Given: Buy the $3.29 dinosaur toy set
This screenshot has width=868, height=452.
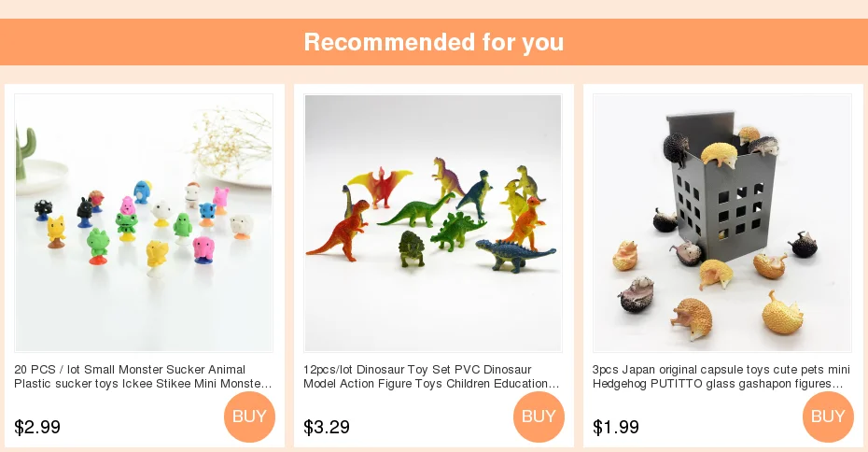Looking at the screenshot, I should pyautogui.click(x=539, y=417).
